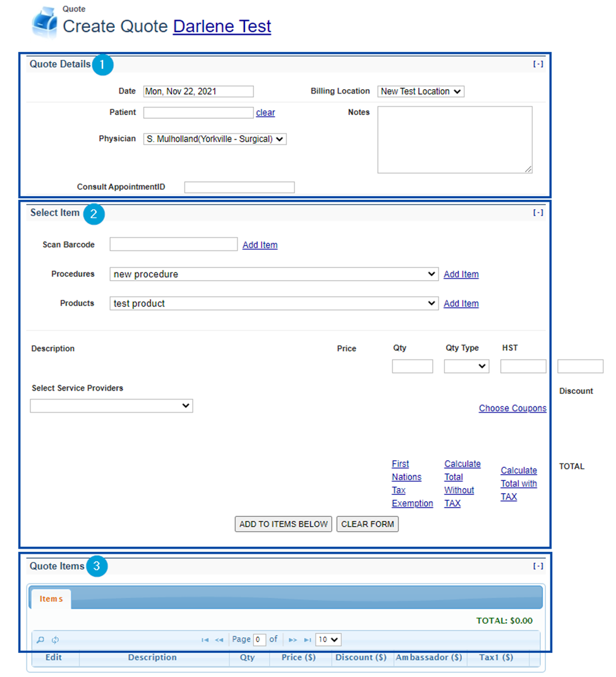Screen dimensions: 616x677
Task: Collapse the Select Item section
Action: click(x=538, y=213)
